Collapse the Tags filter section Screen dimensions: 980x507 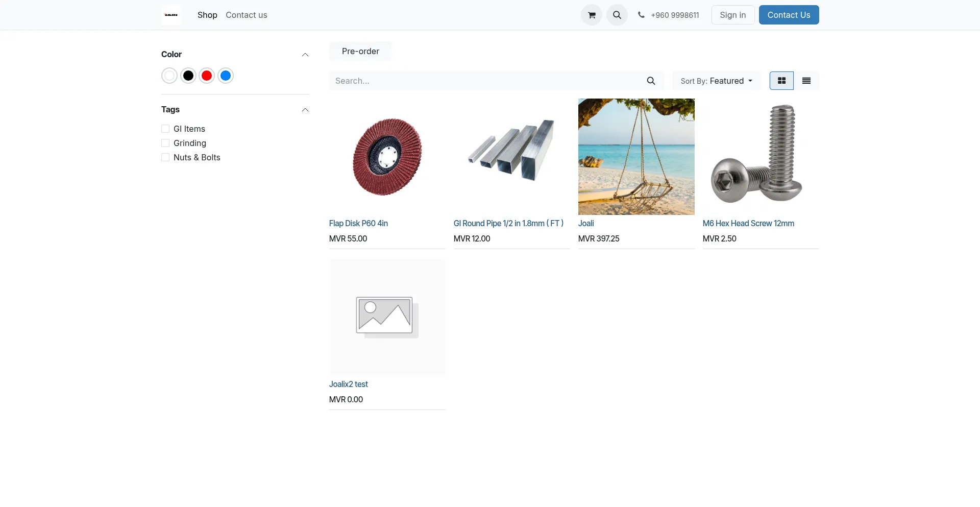pyautogui.click(x=305, y=110)
